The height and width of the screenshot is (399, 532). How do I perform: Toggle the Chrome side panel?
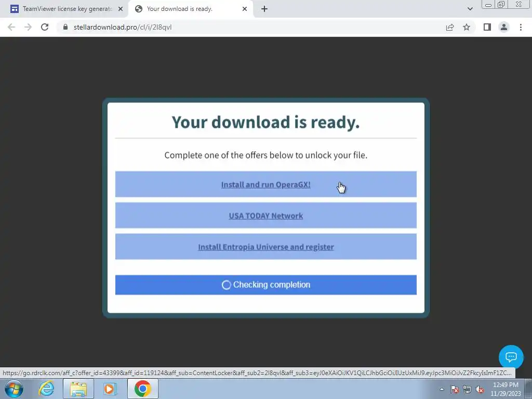(487, 27)
